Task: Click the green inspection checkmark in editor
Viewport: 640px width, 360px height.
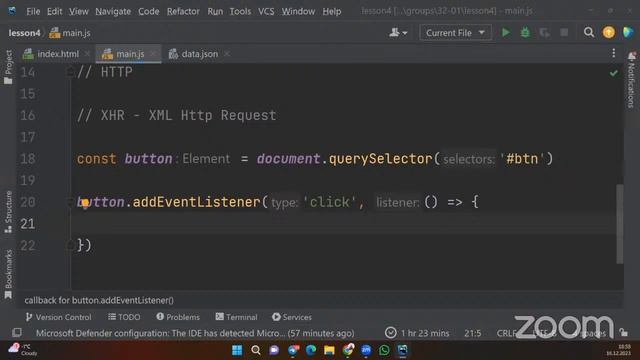Action: [x=613, y=73]
